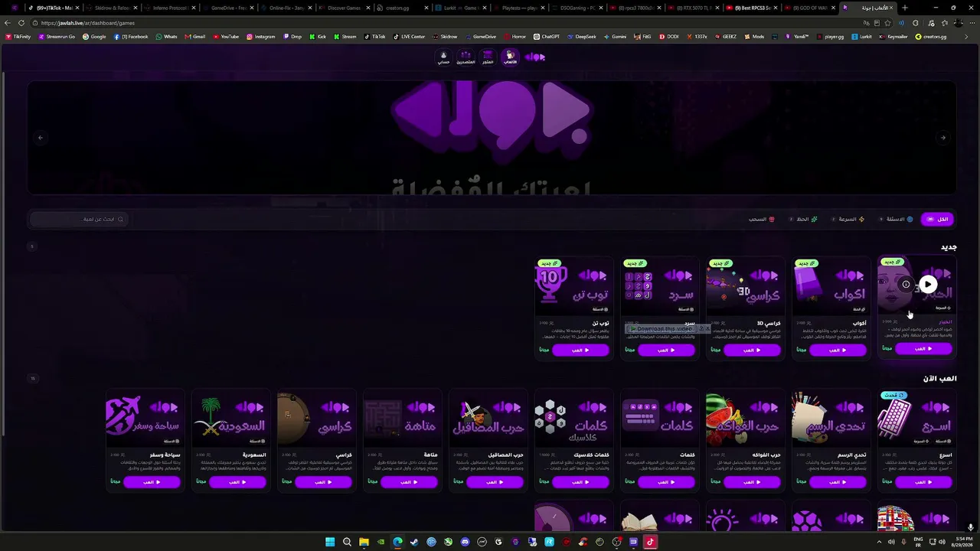Image resolution: width=980 pixels, height=551 pixels.
Task: Click العب button on the كراسي 3D card
Action: click(752, 350)
